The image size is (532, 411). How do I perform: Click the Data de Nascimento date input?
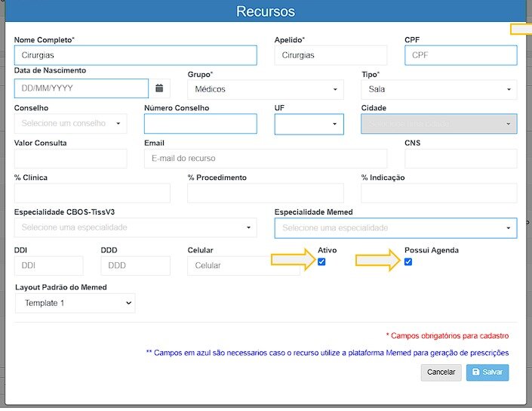tap(81, 88)
